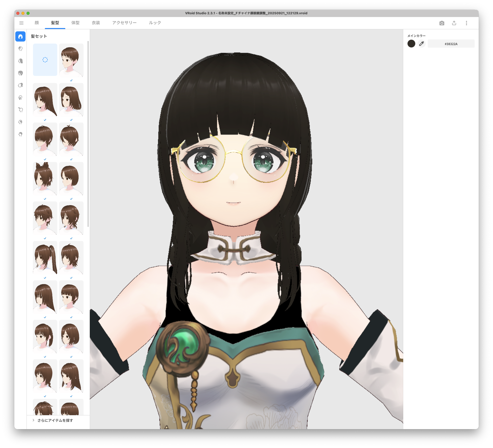Click the camera capture icon
This screenshot has height=448, width=493.
coord(442,23)
